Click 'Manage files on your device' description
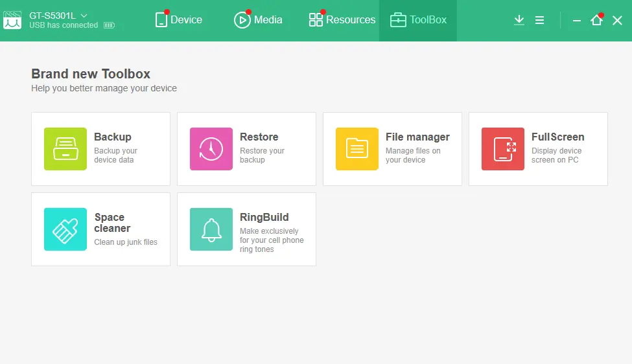This screenshot has height=364, width=632. click(413, 155)
